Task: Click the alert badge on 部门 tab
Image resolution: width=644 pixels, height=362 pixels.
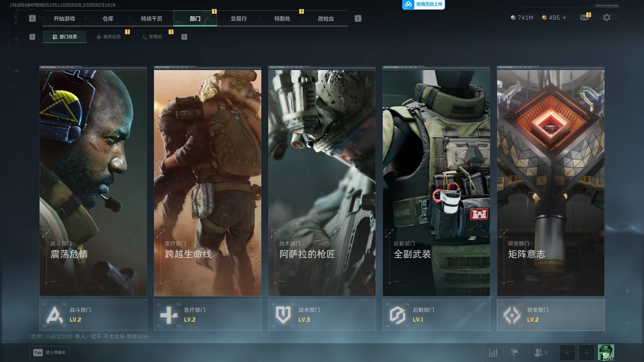Action: tap(214, 11)
